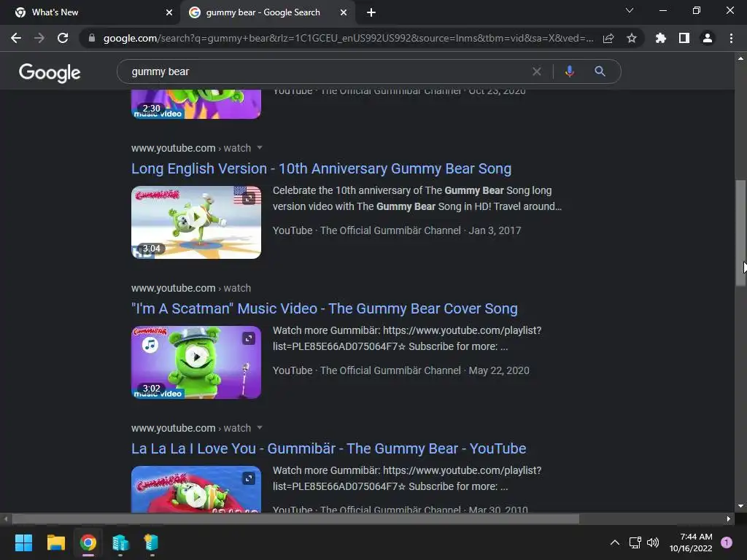Open the network status tray icon
The image size is (747, 560).
[635, 542]
